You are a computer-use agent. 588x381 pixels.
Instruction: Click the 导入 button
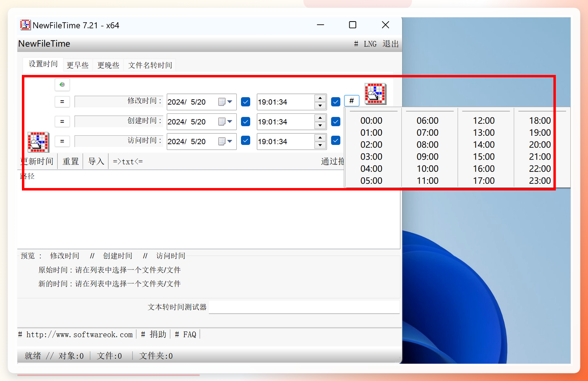tap(96, 161)
